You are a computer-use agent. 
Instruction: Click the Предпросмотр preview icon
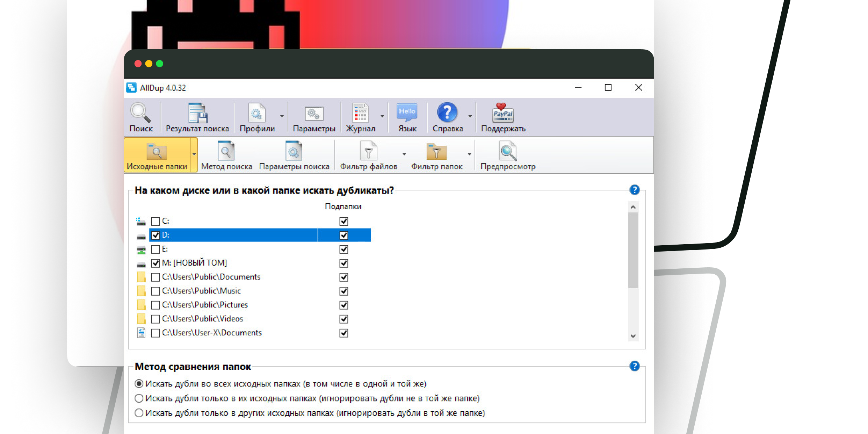(508, 152)
